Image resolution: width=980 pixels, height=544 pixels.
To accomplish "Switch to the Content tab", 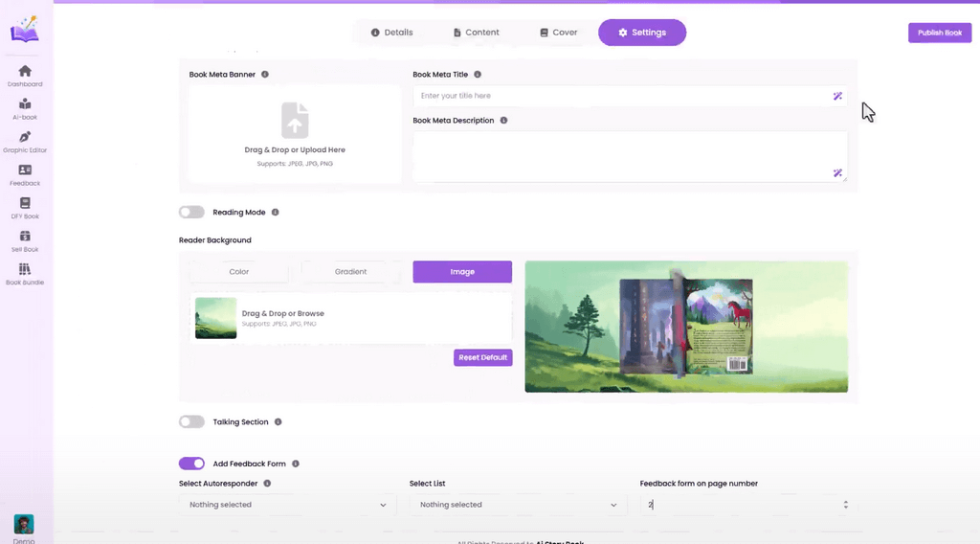I will pos(477,33).
